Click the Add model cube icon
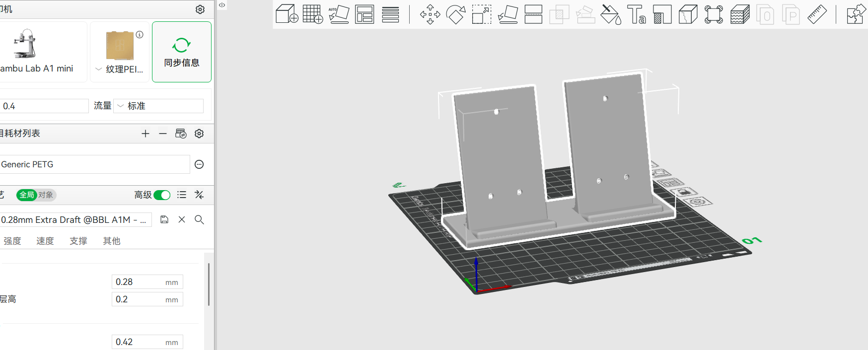868x350 pixels. [x=287, y=14]
